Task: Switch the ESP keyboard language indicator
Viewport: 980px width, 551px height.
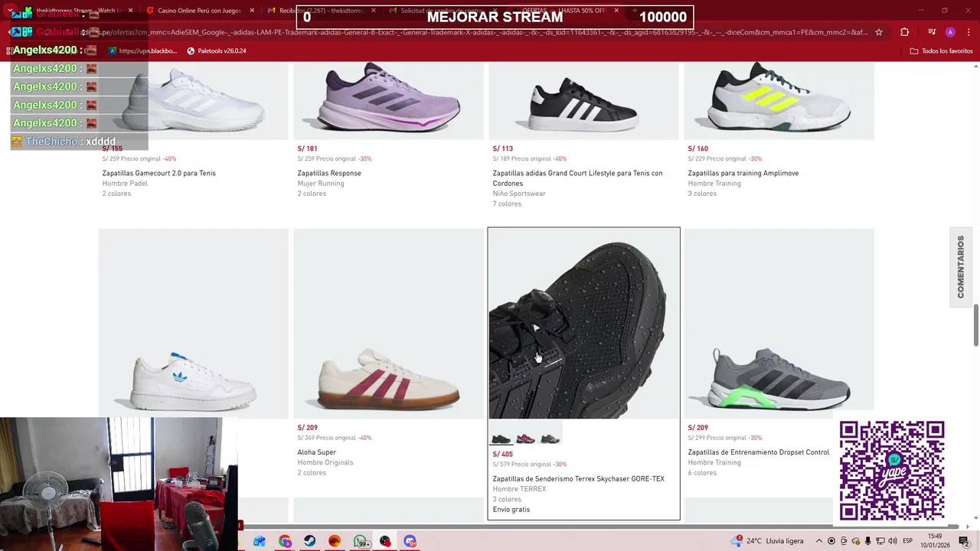Action: [x=907, y=541]
